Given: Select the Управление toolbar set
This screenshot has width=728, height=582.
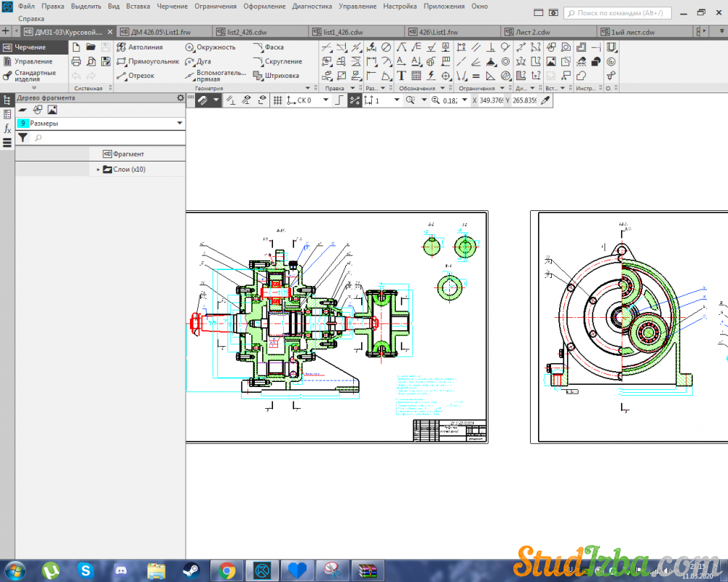Looking at the screenshot, I should [x=33, y=61].
